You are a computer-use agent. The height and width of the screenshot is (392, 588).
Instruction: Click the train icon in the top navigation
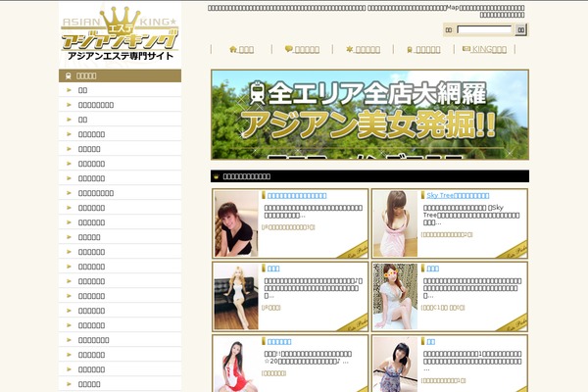410,50
